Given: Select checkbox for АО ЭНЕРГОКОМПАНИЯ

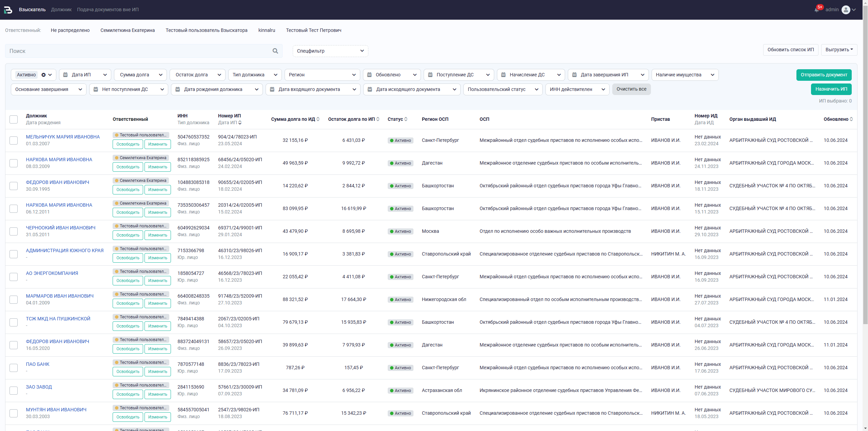Looking at the screenshot, I should coord(14,277).
